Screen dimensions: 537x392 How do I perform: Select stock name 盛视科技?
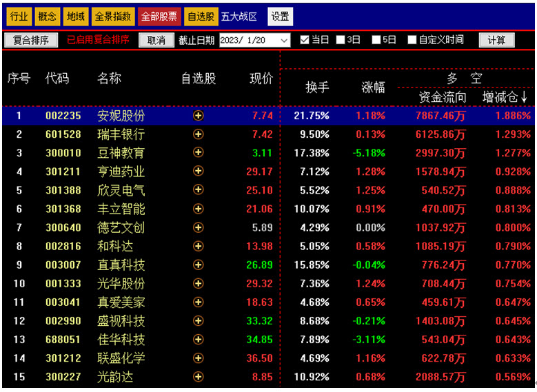click(x=121, y=321)
